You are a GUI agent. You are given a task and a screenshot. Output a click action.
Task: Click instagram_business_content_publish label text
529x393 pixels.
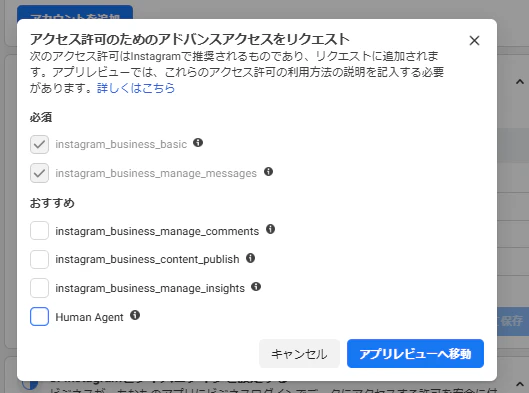coord(147,259)
